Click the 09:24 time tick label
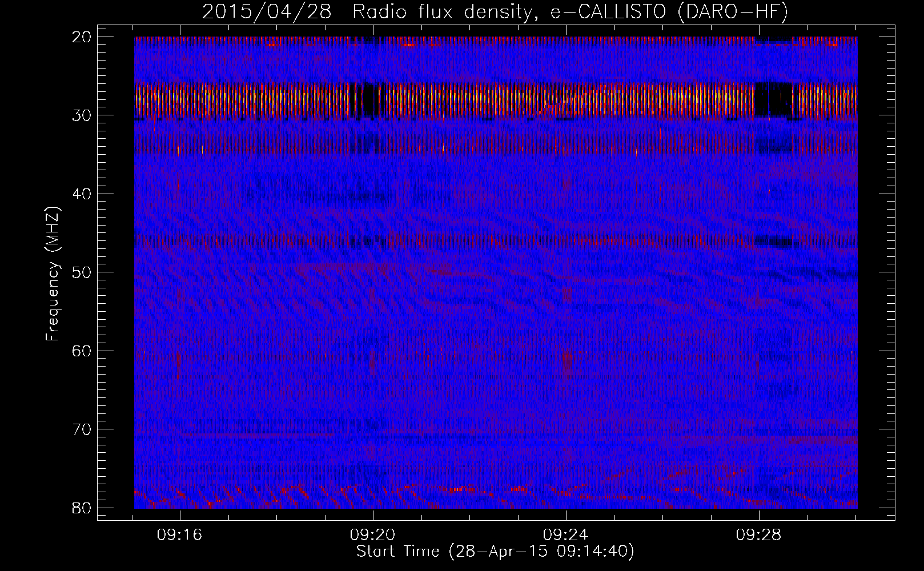Image resolution: width=924 pixels, height=571 pixels. pos(566,535)
